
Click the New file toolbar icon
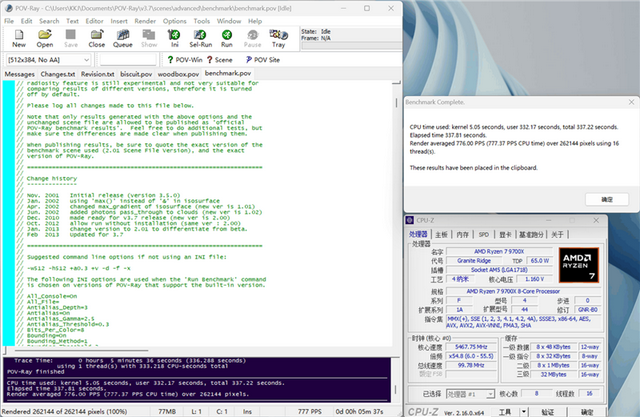point(19,39)
